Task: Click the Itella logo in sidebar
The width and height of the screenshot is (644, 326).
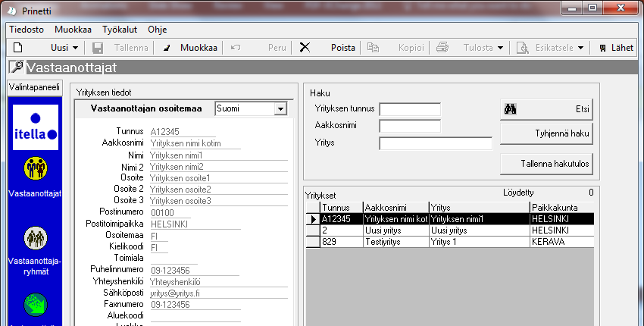Action: click(x=36, y=127)
